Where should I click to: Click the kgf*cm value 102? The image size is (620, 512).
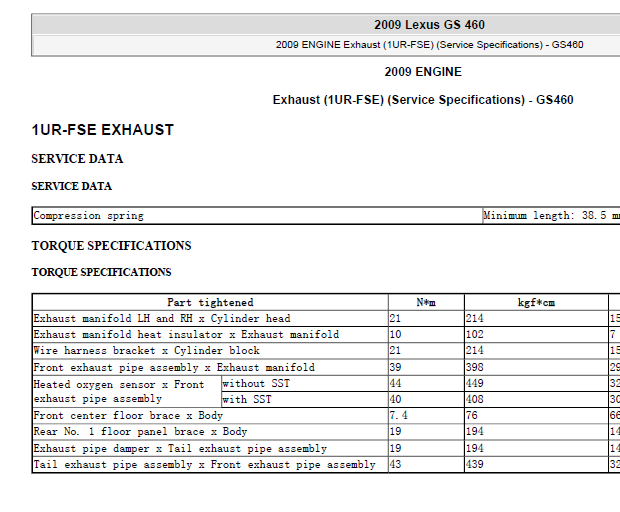click(474, 335)
